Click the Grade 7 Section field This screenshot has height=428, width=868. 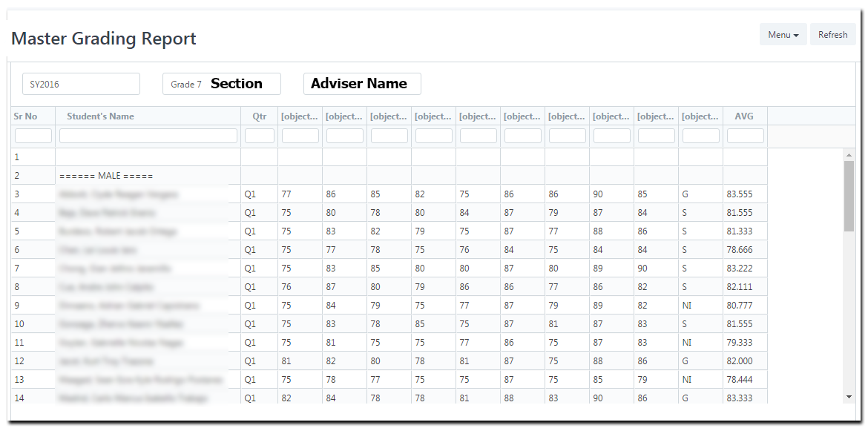click(x=221, y=84)
